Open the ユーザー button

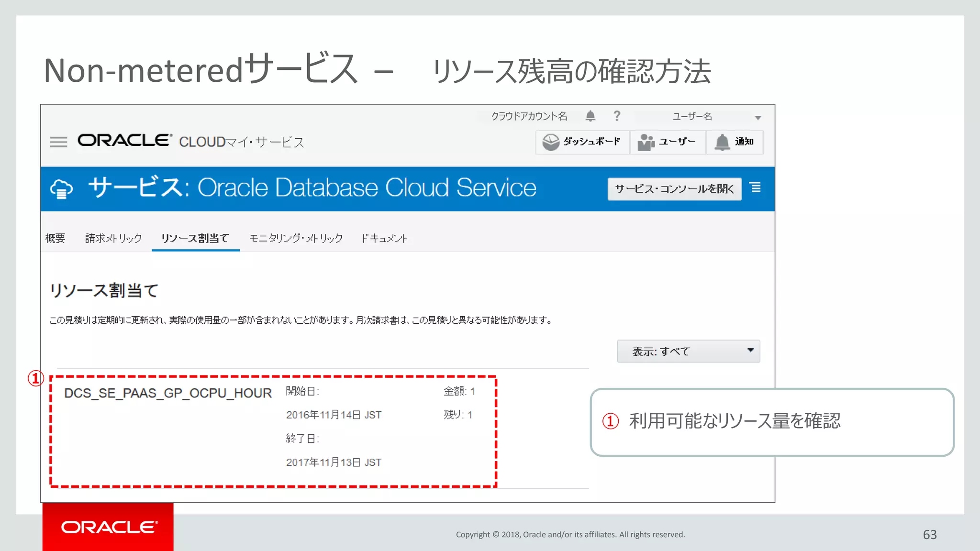(x=668, y=142)
